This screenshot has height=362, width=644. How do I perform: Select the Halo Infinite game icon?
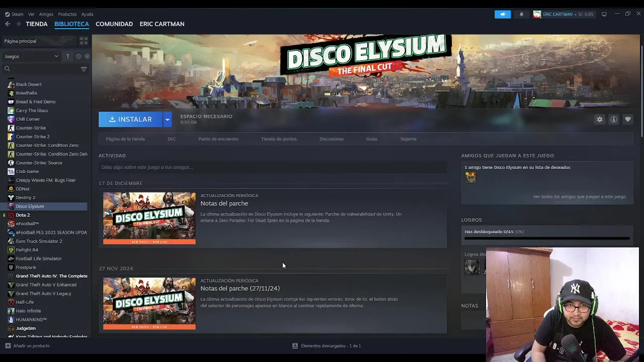coord(11,311)
